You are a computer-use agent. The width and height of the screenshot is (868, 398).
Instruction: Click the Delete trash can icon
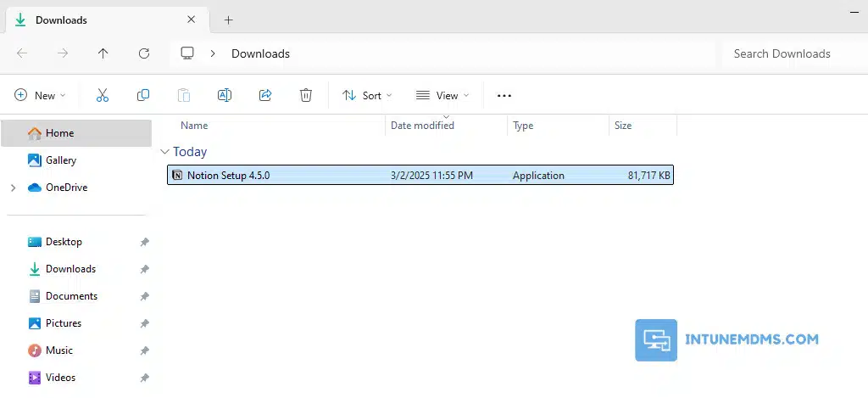[x=306, y=96]
